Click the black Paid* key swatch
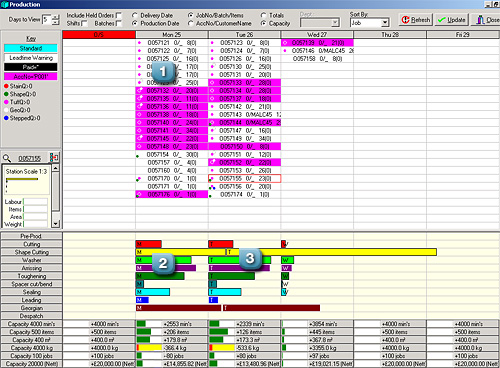The width and height of the screenshot is (500, 368). pyautogui.click(x=31, y=67)
